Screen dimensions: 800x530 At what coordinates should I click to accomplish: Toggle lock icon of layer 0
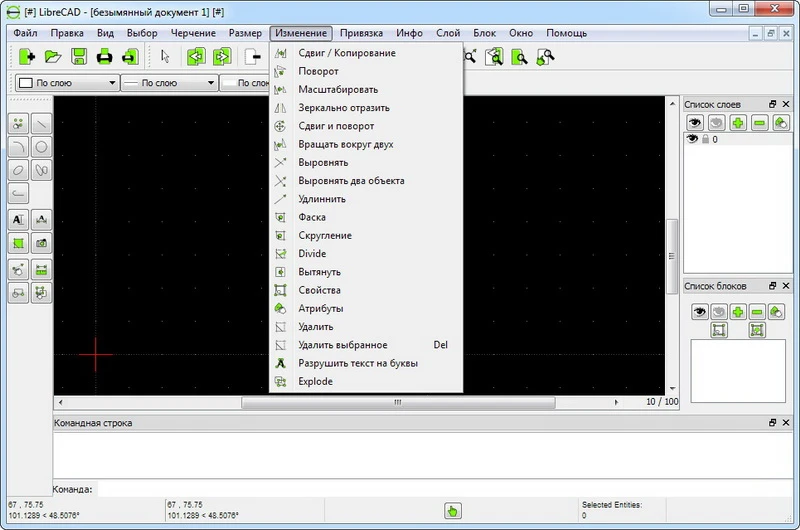click(x=703, y=140)
